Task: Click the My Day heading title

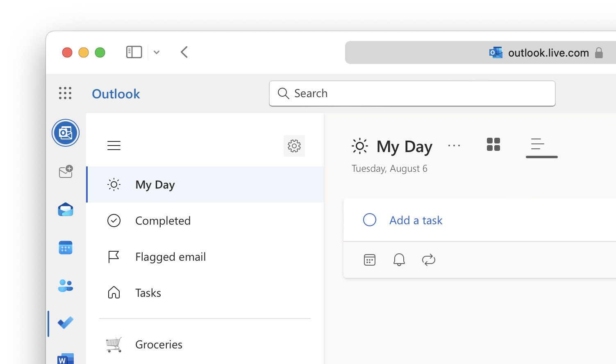Action: pos(405,146)
